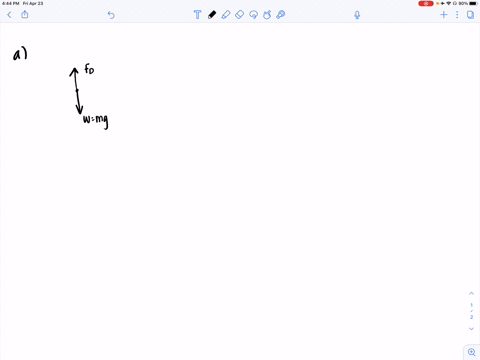Image resolution: width=480 pixels, height=360 pixels.
Task: Jump to the next page with down chevron
Action: pos(471,329)
